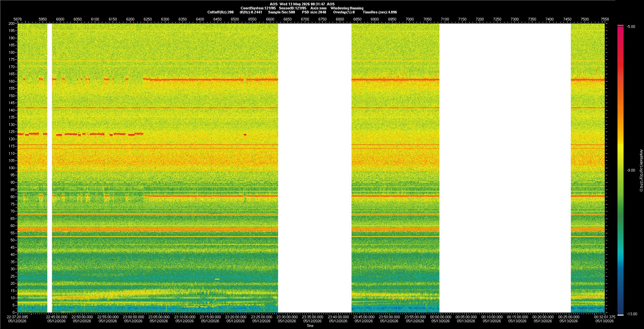This screenshot has height=329, width=644.
Task: Click the TimeRes.(sec):4.096 label
Action: tap(380, 12)
